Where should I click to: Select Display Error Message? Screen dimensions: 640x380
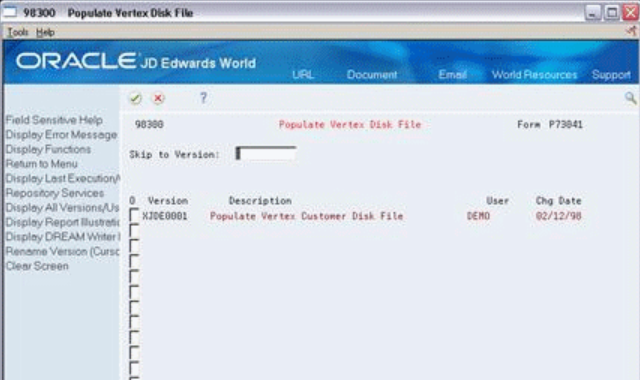pyautogui.click(x=61, y=135)
